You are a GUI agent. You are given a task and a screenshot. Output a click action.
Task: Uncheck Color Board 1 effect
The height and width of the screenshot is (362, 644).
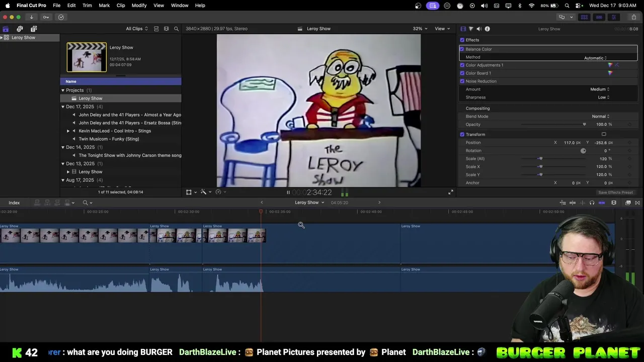(462, 73)
